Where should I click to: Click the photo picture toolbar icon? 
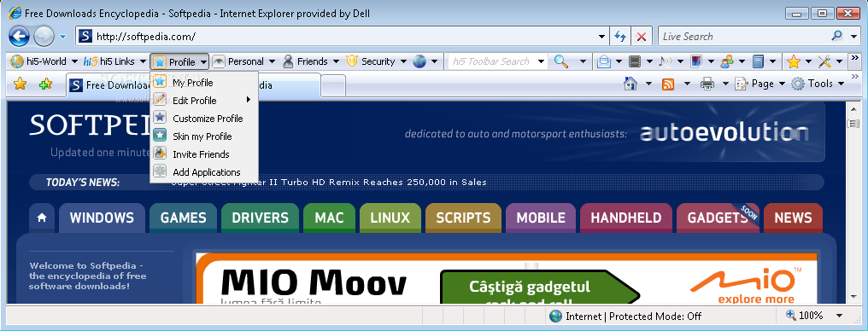(x=695, y=62)
